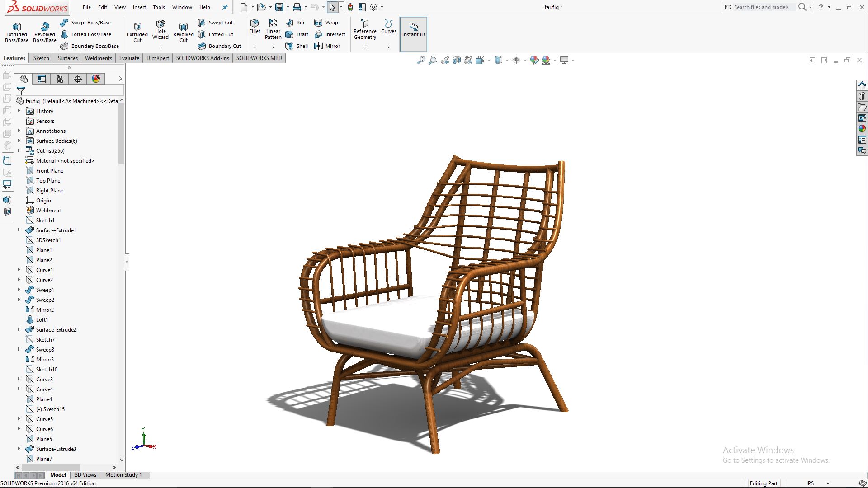The image size is (868, 488).
Task: Open the ConfigurationManager tab icon
Action: (x=60, y=79)
